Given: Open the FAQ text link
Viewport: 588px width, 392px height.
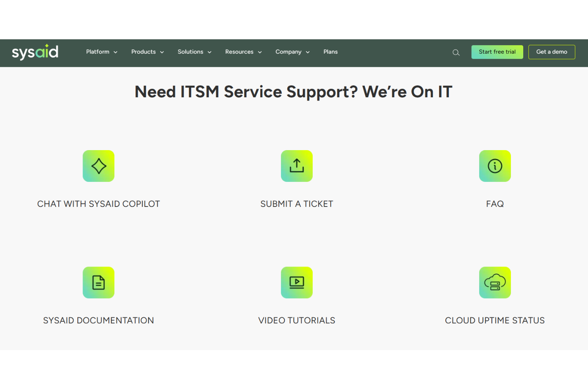Looking at the screenshot, I should pyautogui.click(x=495, y=204).
